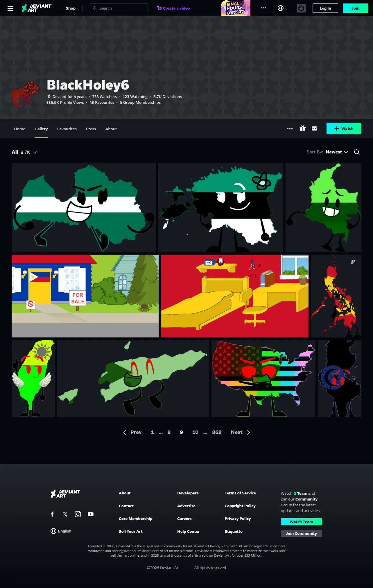Screen dimensions: 373x588
Task: Click the globe language icon in header
Action: [x=281, y=8]
